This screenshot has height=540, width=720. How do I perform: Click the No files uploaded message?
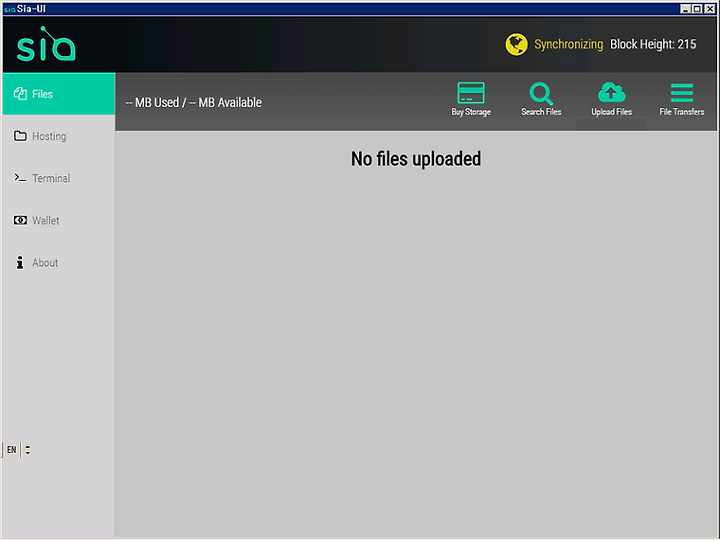[416, 159]
